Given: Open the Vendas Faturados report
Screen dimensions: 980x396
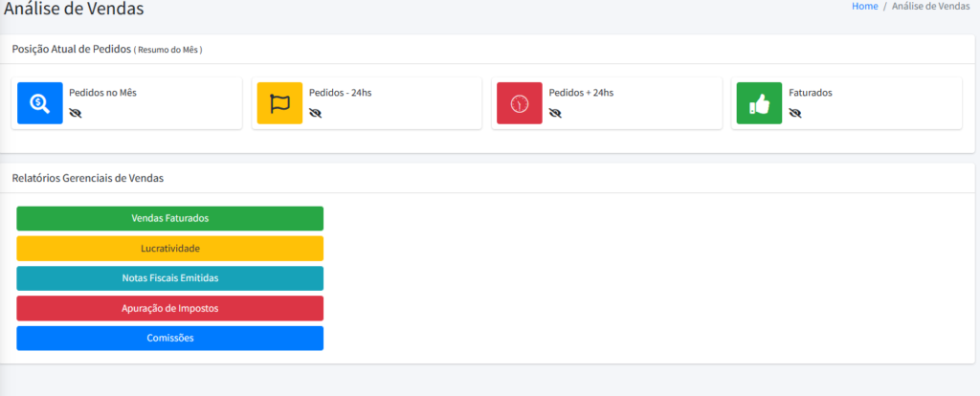Looking at the screenshot, I should pyautogui.click(x=170, y=219).
